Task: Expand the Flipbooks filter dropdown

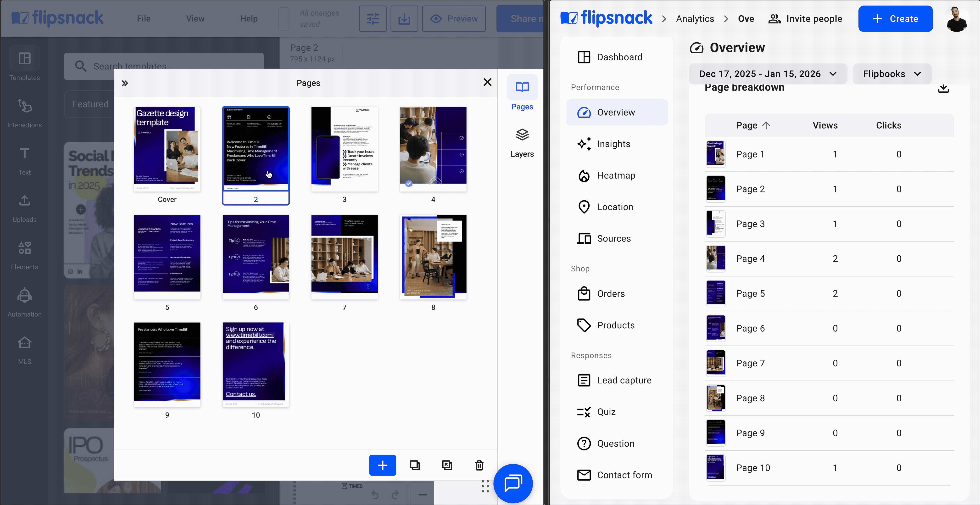Action: (891, 74)
